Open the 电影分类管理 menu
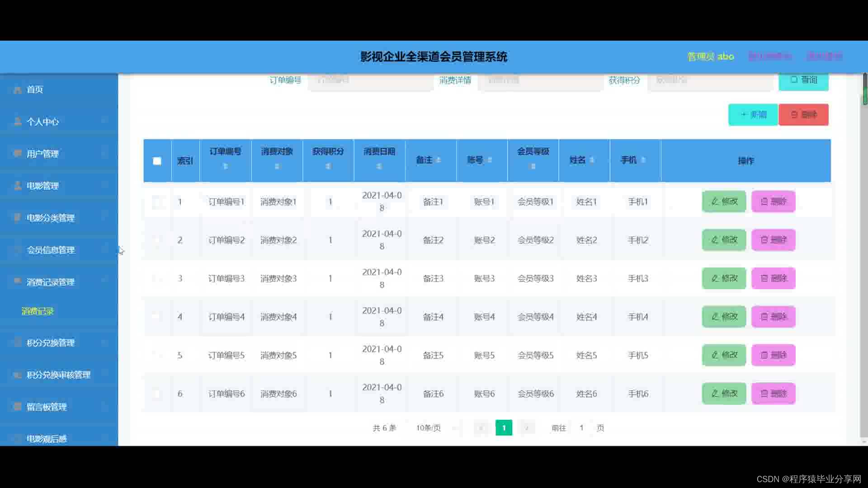 click(x=51, y=218)
